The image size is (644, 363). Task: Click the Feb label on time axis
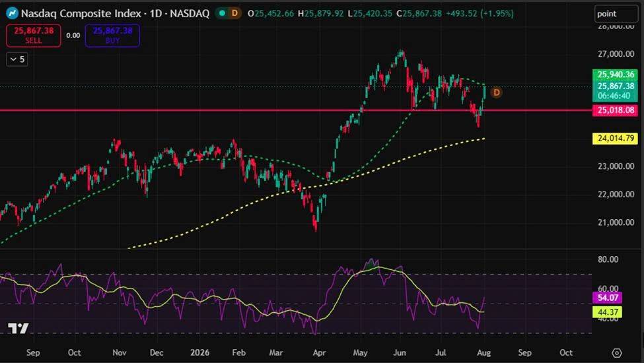pyautogui.click(x=238, y=352)
